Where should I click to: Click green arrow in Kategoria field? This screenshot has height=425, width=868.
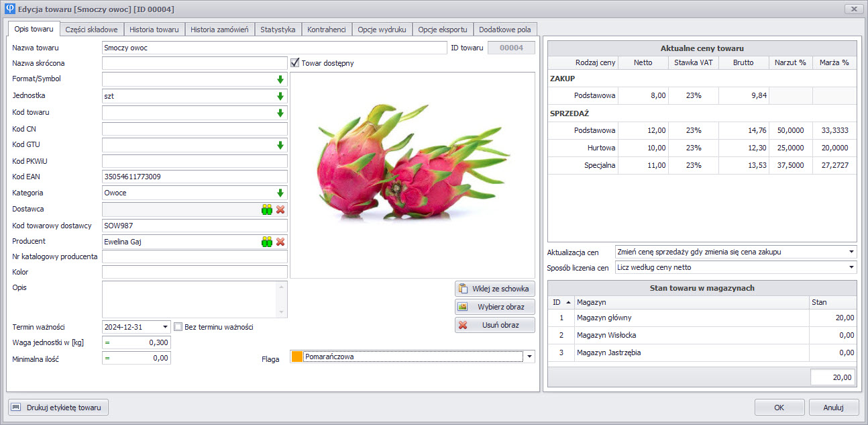(x=280, y=193)
